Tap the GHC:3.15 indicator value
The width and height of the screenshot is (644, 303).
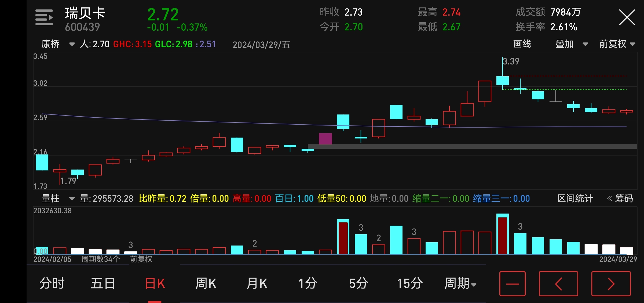[x=132, y=44]
